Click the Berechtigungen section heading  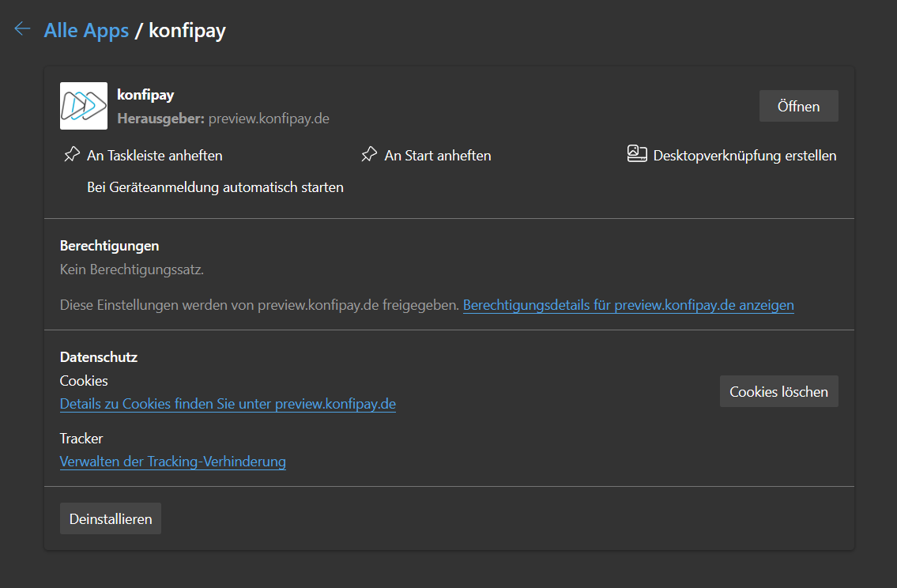point(109,246)
